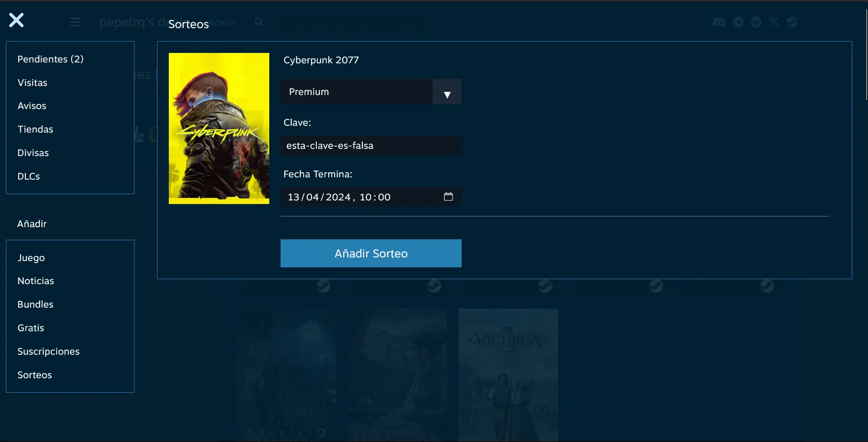The height and width of the screenshot is (442, 868).
Task: Click the hamburger menu icon behind overlay
Action: pyautogui.click(x=75, y=22)
